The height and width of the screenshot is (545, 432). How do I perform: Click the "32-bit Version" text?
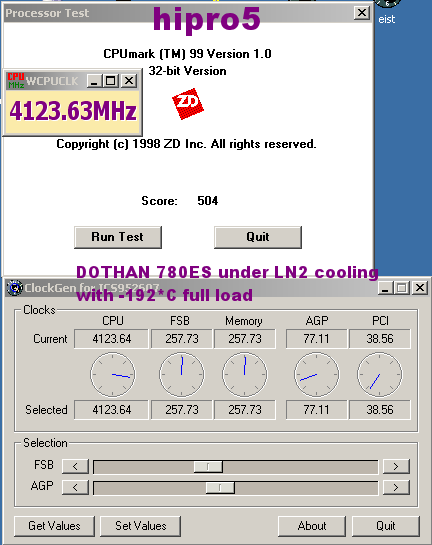(x=188, y=71)
